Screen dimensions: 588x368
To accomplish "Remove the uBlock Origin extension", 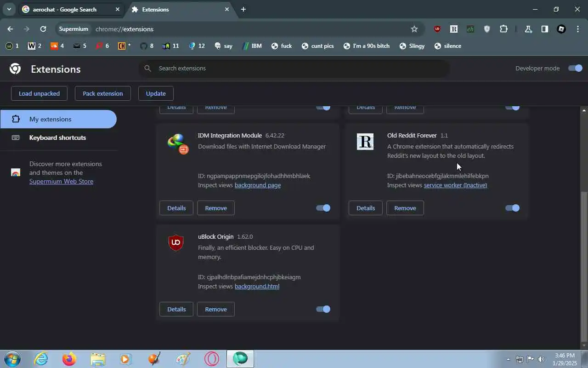I will (216, 309).
